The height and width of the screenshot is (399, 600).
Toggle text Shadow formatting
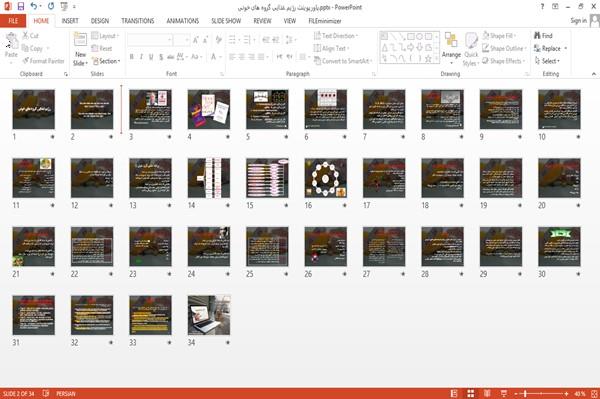point(161,57)
